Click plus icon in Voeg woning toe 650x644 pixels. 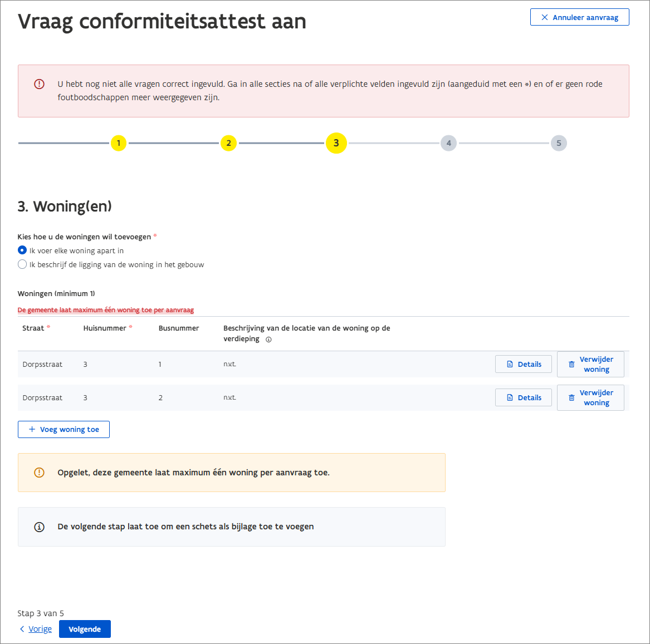pyautogui.click(x=32, y=430)
